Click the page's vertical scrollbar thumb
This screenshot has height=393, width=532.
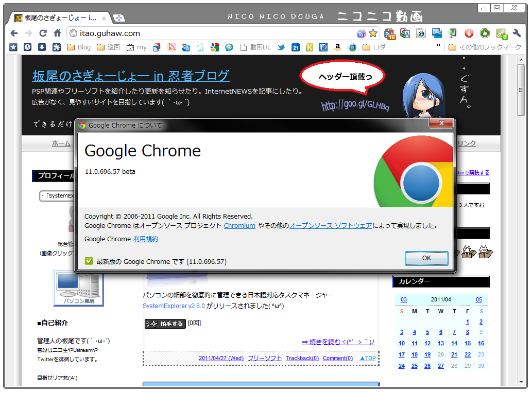pyautogui.click(x=521, y=90)
